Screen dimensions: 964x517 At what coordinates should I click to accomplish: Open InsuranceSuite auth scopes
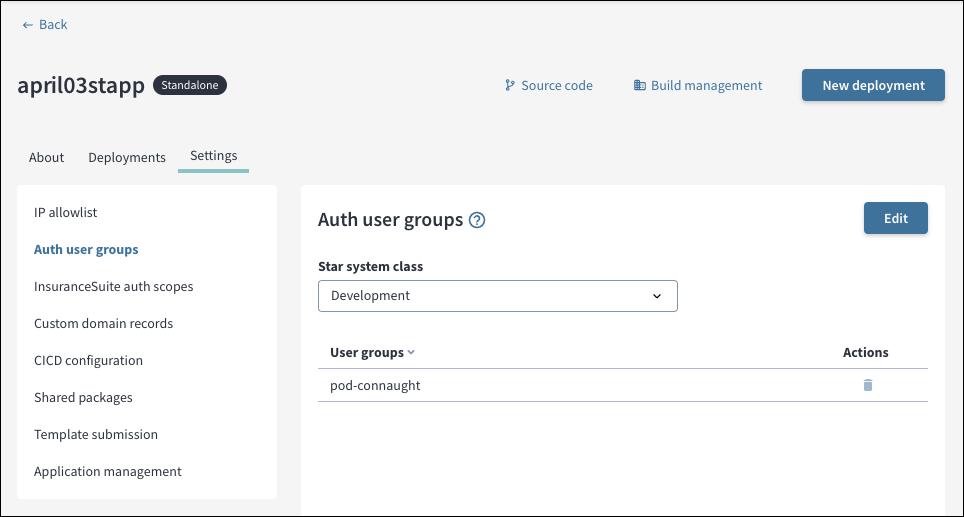[114, 286]
